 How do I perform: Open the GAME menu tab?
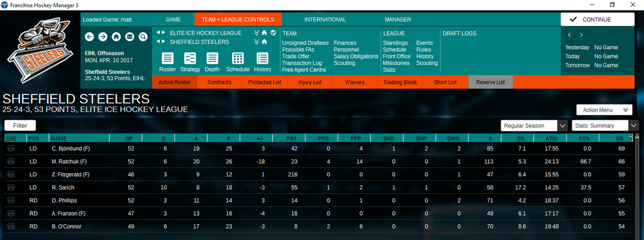(x=174, y=20)
